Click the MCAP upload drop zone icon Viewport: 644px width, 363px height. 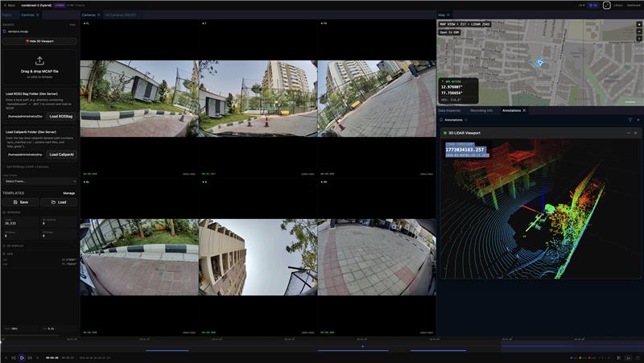point(39,60)
